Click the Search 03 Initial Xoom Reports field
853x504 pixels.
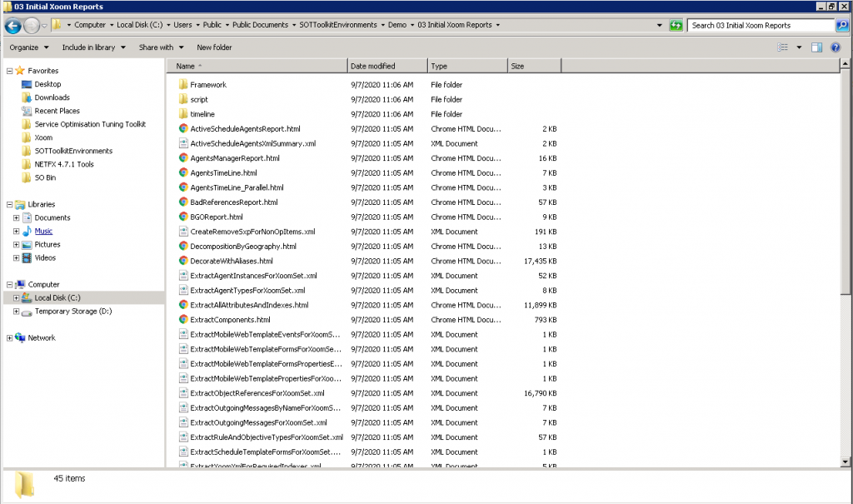[x=761, y=26]
